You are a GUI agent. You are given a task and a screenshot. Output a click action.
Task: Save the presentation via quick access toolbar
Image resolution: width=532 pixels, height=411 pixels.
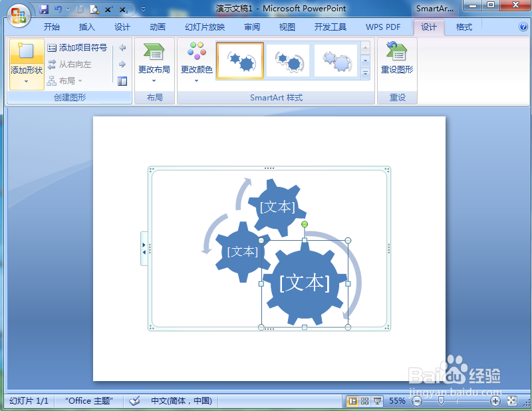click(x=44, y=9)
